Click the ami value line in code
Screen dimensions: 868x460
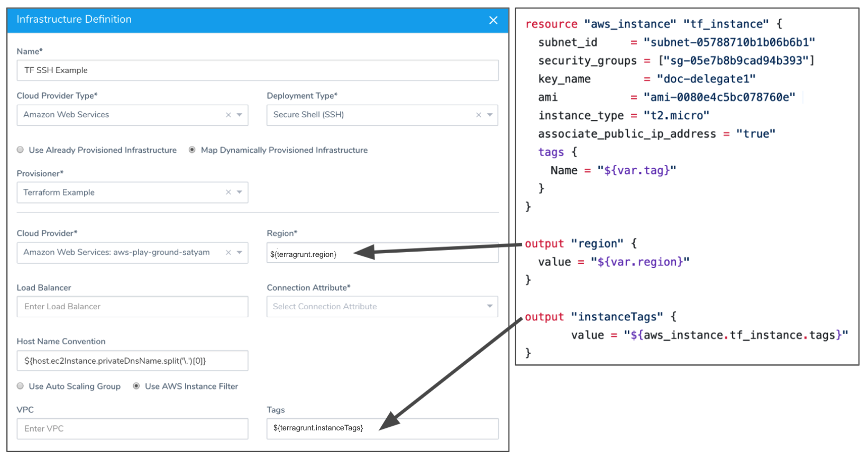coord(667,97)
